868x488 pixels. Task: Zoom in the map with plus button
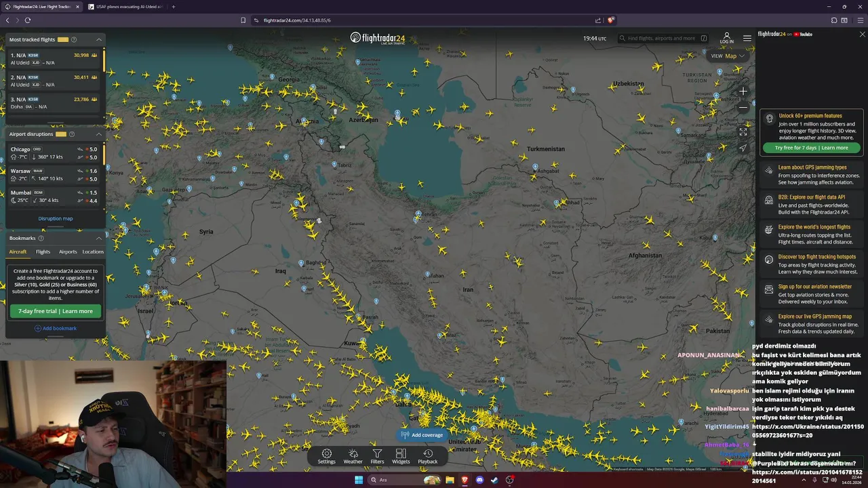point(743,91)
